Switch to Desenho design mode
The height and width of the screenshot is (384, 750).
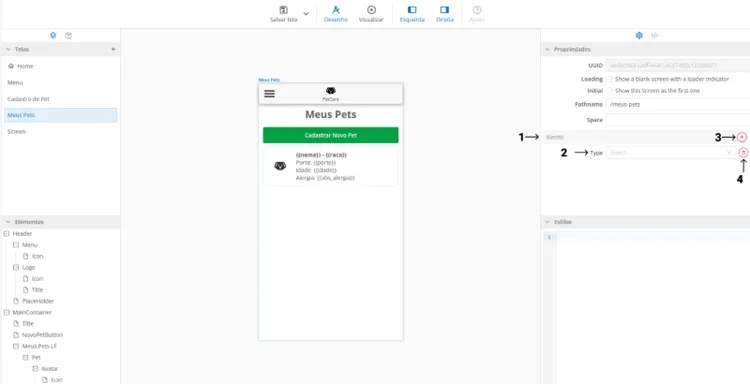336,14
